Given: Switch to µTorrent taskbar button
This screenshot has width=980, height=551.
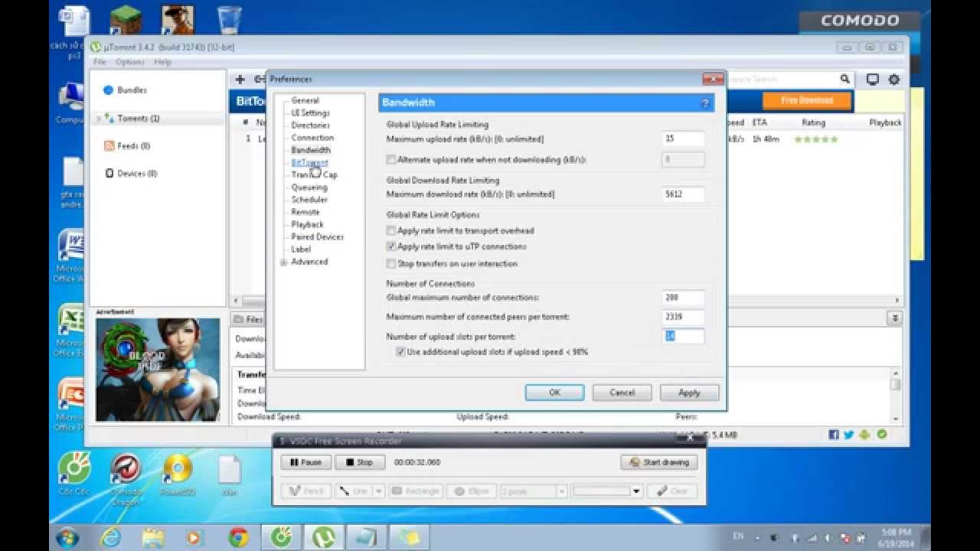Looking at the screenshot, I should 324,537.
